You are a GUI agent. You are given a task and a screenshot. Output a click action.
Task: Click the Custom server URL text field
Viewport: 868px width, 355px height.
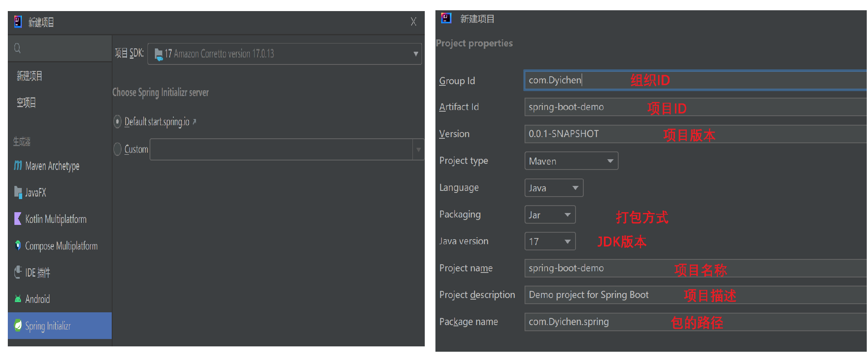coord(281,149)
